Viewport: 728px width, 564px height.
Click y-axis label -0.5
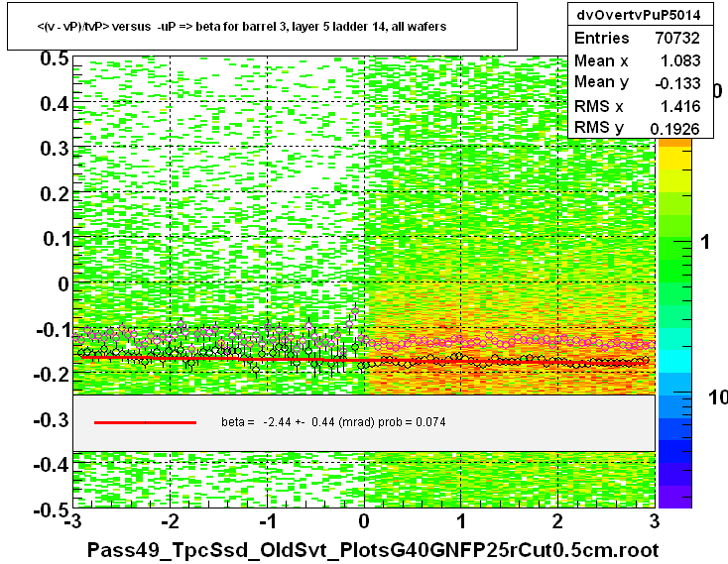(52, 510)
